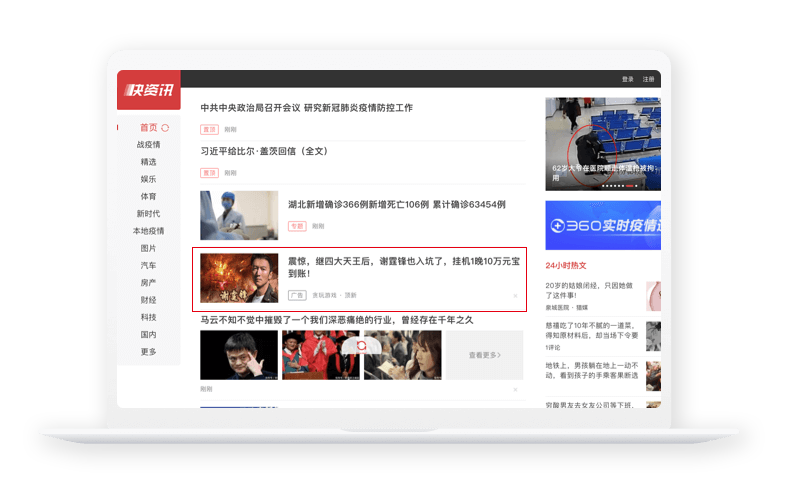Image resolution: width=794 pixels, height=486 pixels.
Task: Open the 图片 section
Action: pyautogui.click(x=148, y=248)
